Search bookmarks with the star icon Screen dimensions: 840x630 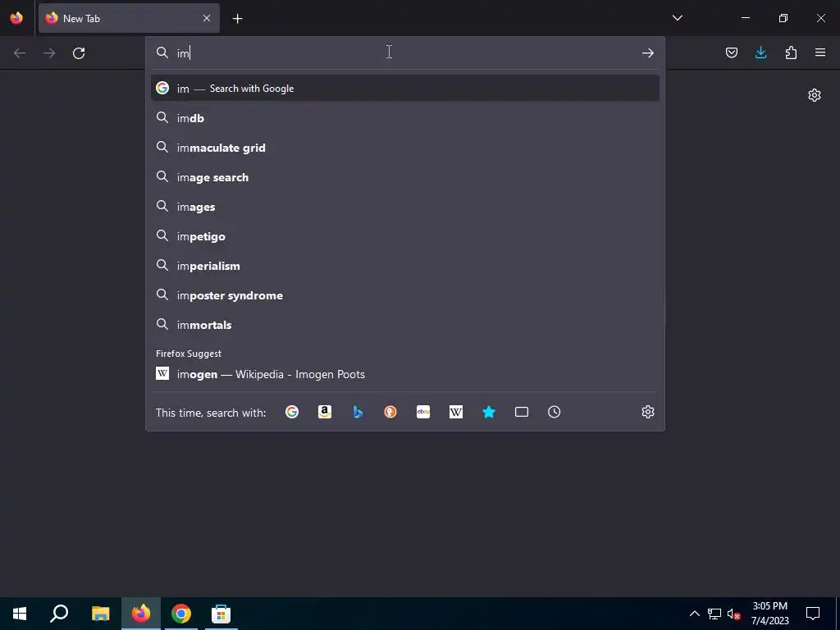click(x=489, y=412)
